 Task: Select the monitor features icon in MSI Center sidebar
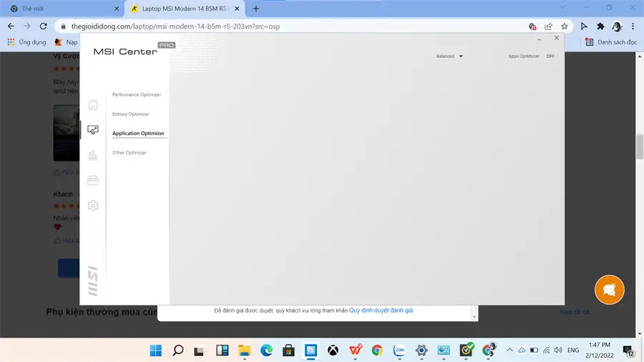[x=93, y=130]
